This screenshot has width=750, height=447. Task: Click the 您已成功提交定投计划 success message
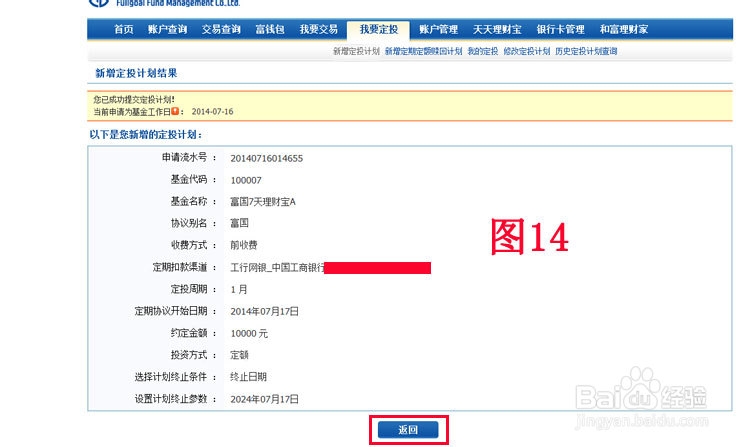[134, 99]
